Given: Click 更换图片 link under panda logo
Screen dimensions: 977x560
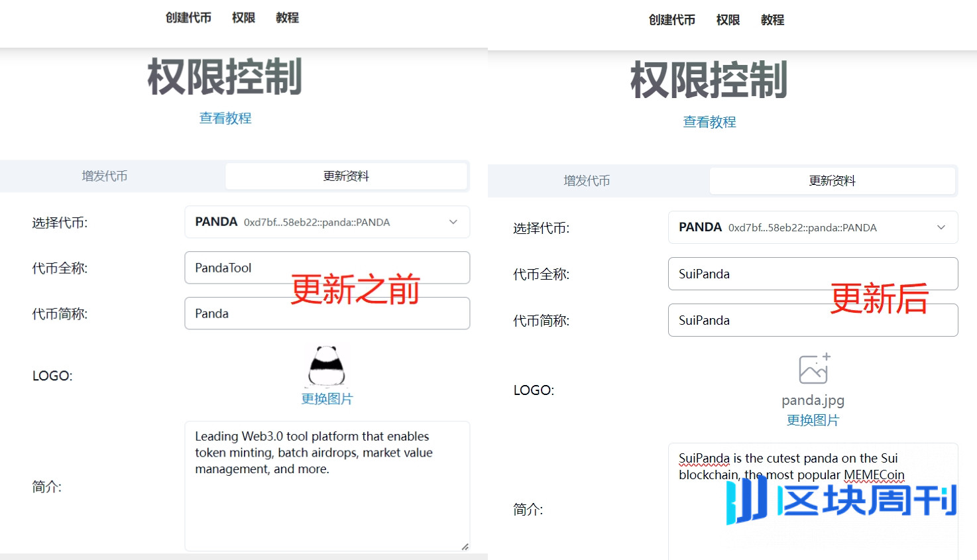Looking at the screenshot, I should (x=327, y=399).
